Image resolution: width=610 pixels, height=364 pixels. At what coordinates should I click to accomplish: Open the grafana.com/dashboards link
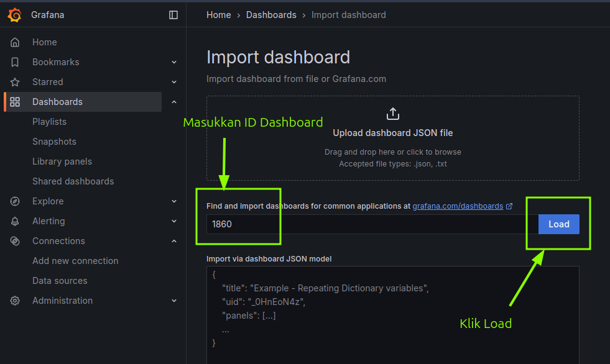pos(458,206)
